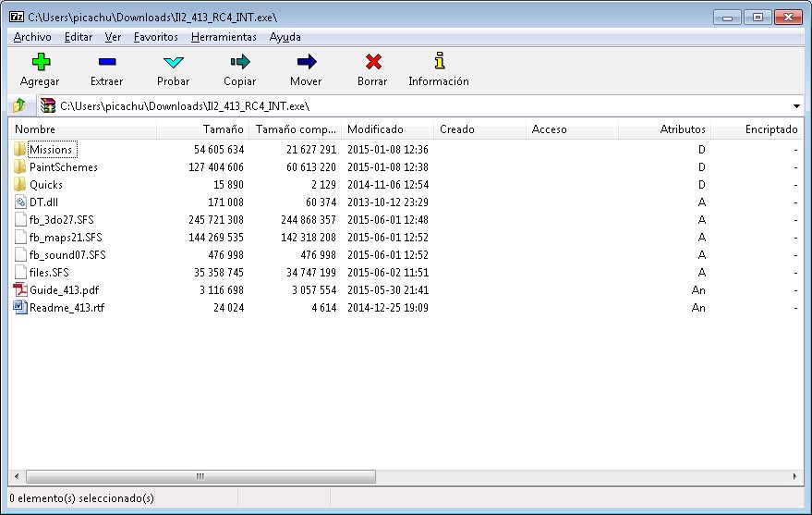Sort by the Acceso column header
Screen dimensions: 812x515
tap(572, 129)
